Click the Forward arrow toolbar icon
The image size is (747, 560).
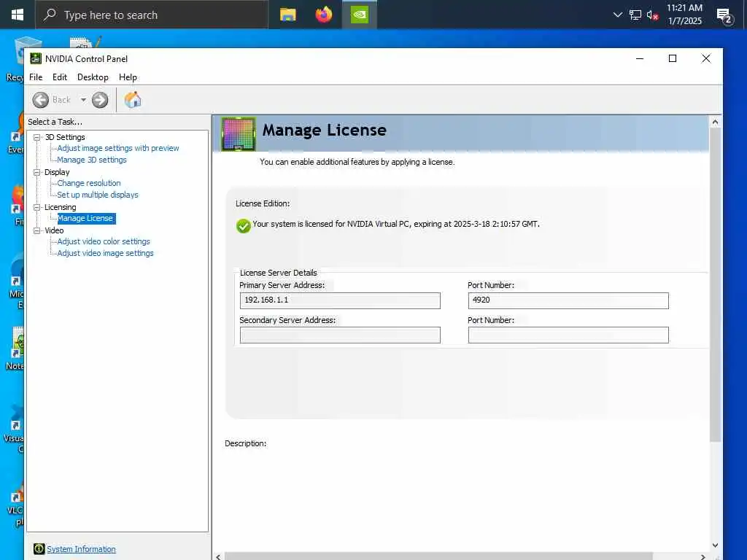point(100,100)
